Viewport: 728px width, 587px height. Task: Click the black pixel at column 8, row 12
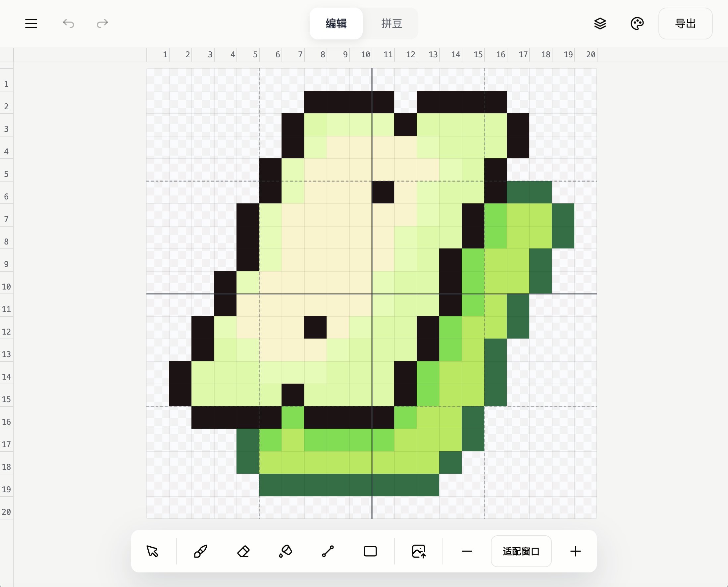(x=316, y=327)
